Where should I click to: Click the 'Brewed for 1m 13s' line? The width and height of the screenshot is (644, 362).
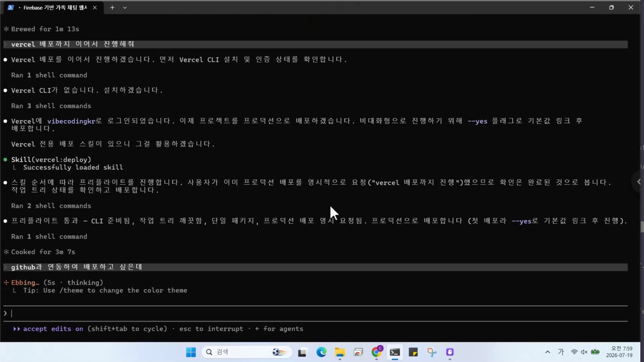[x=41, y=29]
